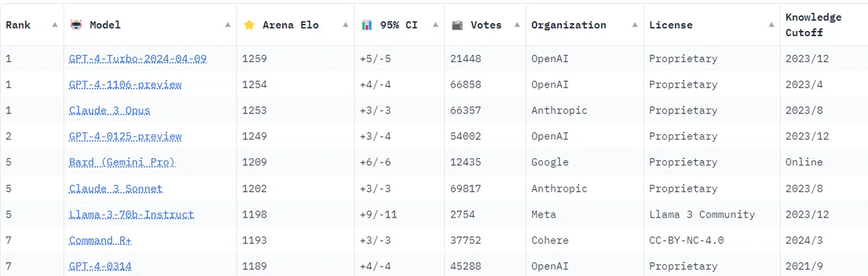Image resolution: width=868 pixels, height=276 pixels.
Task: Click sort arrow in 95% CI column
Action: (x=435, y=25)
